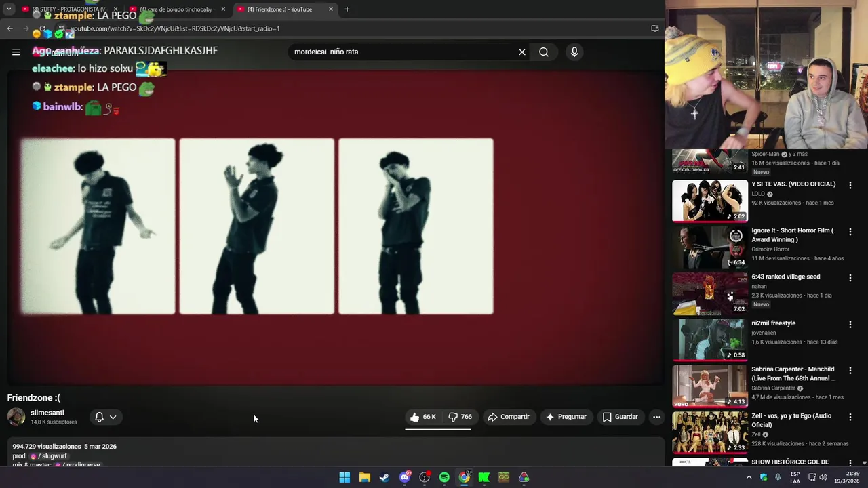Image resolution: width=868 pixels, height=488 pixels.
Task: Open the slimesanti channel avatar
Action: pyautogui.click(x=16, y=417)
